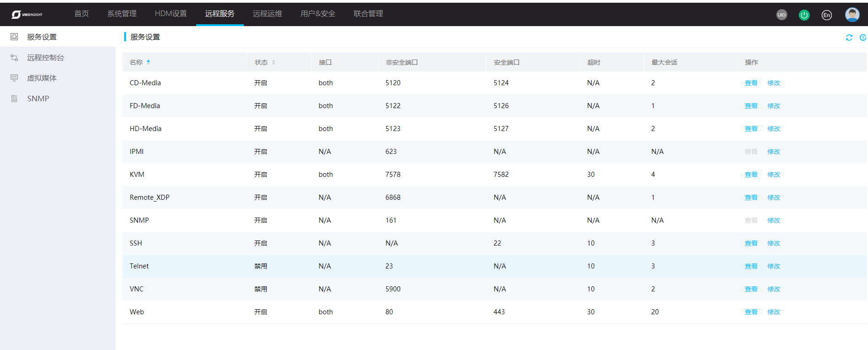868x350 pixels.
Task: View the FD-Media service details
Action: coord(751,106)
